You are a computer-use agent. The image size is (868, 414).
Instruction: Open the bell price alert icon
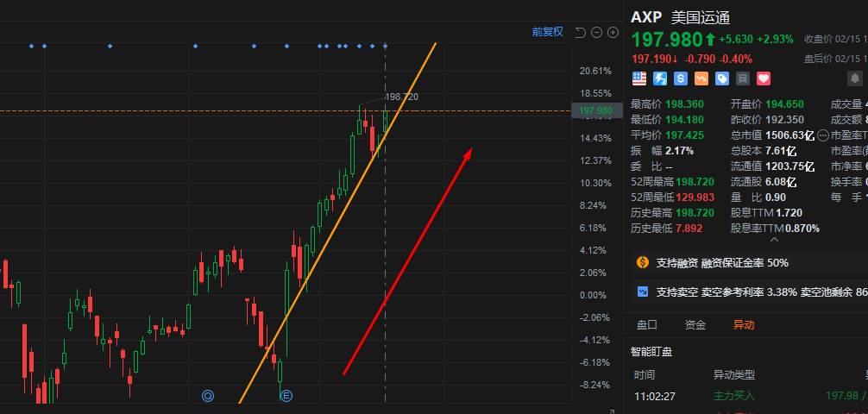pos(855,78)
